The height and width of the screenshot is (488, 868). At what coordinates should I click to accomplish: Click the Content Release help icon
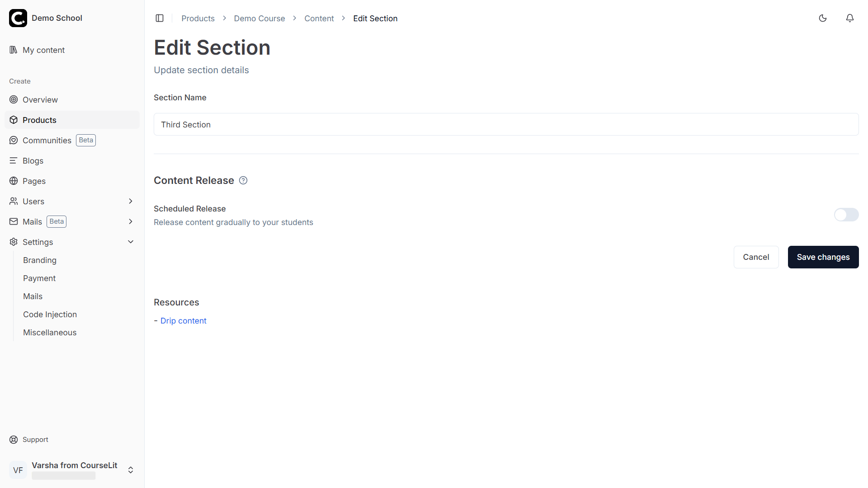coord(243,180)
